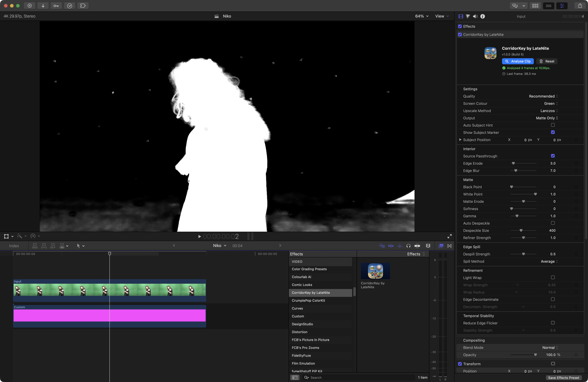Click the Analyse Clip button
This screenshot has height=382, width=588.
point(518,61)
